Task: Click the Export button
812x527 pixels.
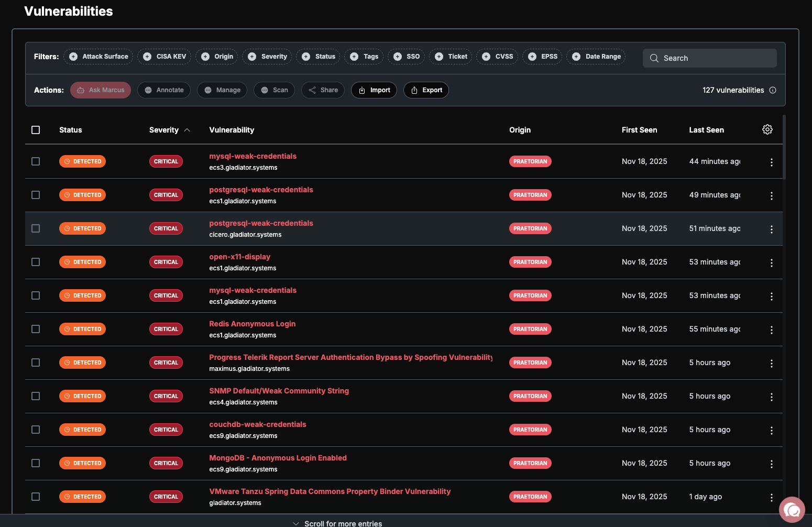Action: click(426, 90)
